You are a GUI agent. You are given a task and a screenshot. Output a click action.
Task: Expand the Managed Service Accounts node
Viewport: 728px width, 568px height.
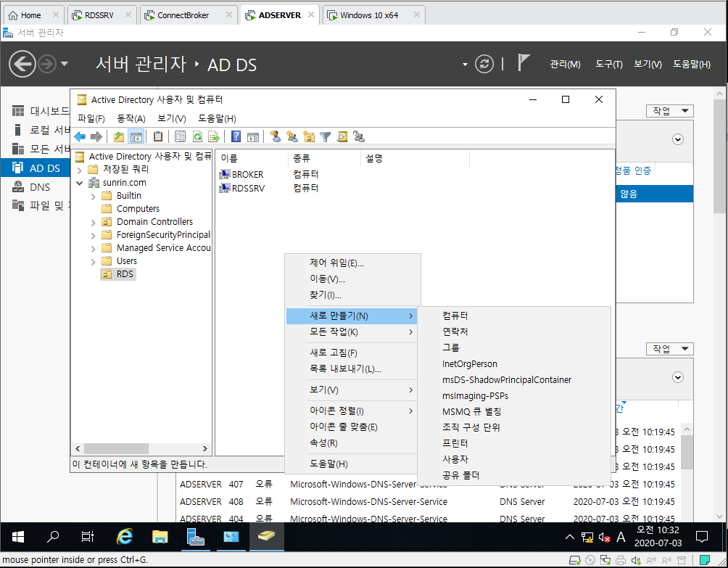coord(94,249)
